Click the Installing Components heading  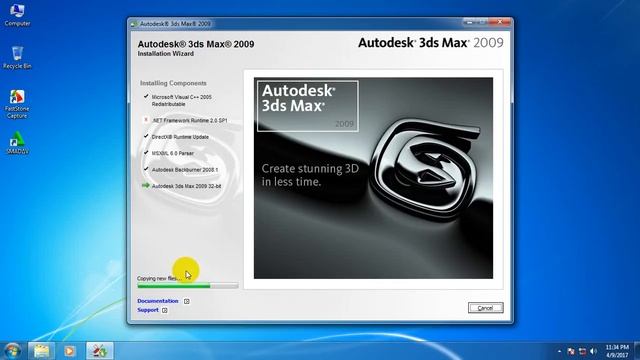[173, 83]
